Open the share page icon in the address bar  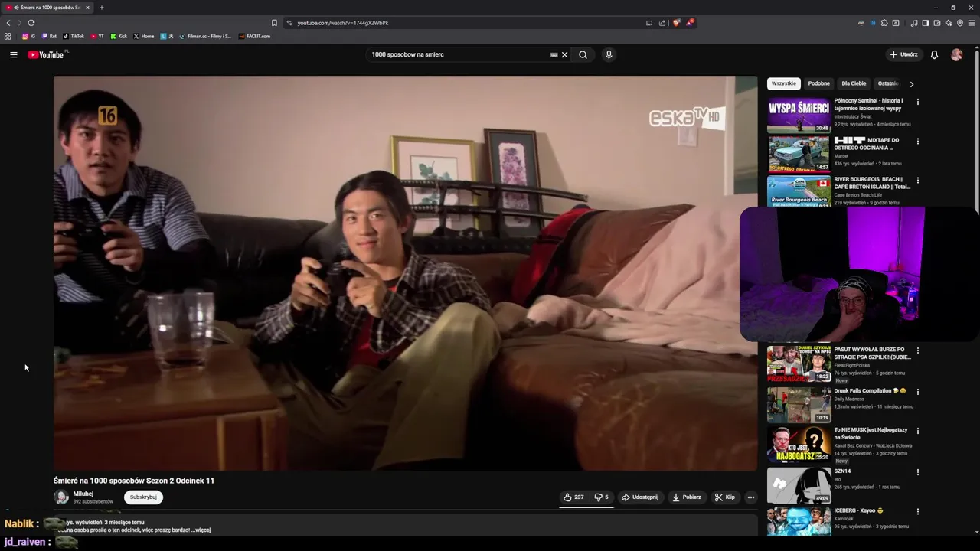(662, 23)
